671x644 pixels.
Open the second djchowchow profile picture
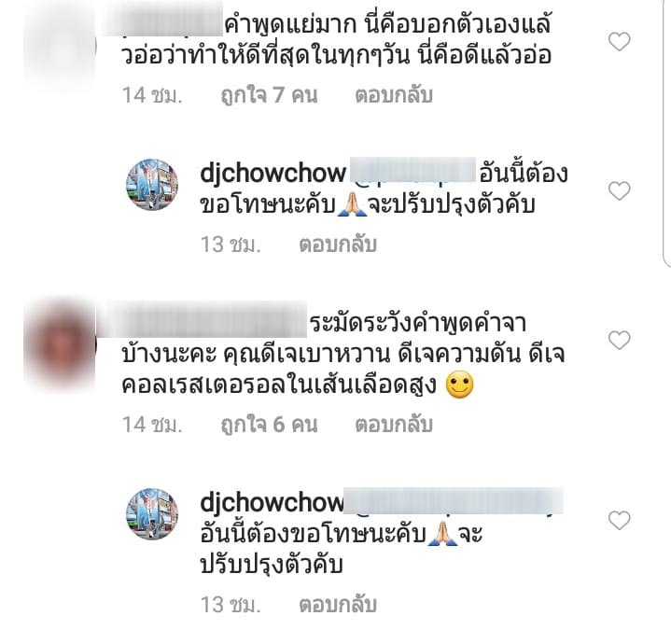(152, 514)
